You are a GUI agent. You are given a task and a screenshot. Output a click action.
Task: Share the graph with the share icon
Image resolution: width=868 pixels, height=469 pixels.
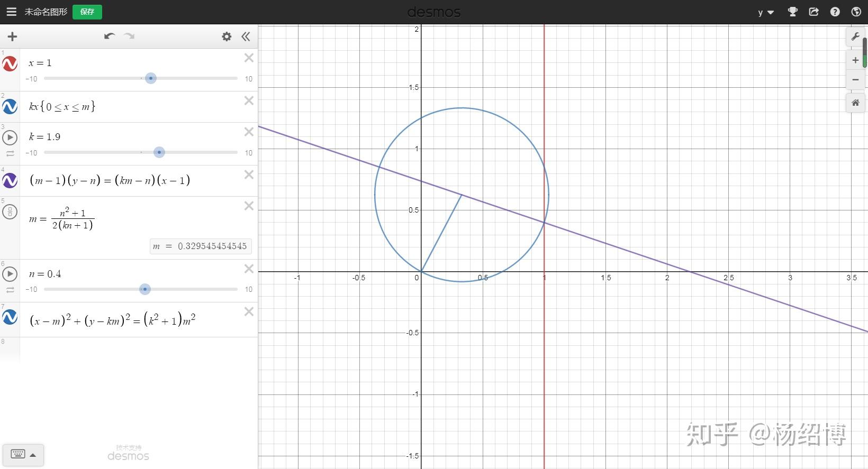(x=814, y=12)
